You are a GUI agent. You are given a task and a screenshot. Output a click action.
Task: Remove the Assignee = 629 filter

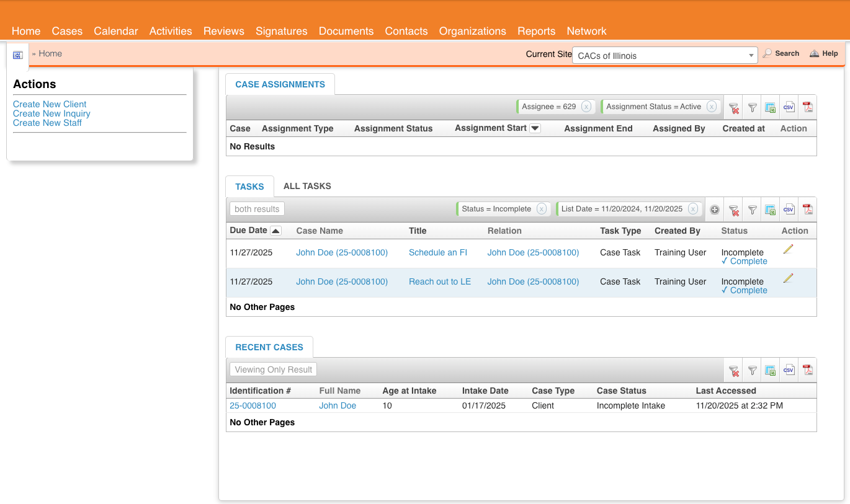click(x=586, y=107)
